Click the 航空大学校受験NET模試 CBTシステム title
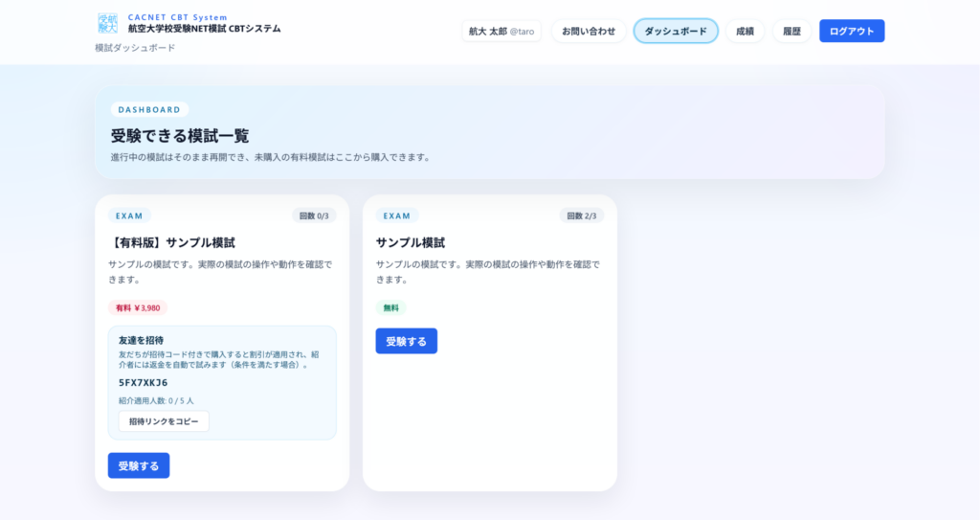 coord(204,29)
